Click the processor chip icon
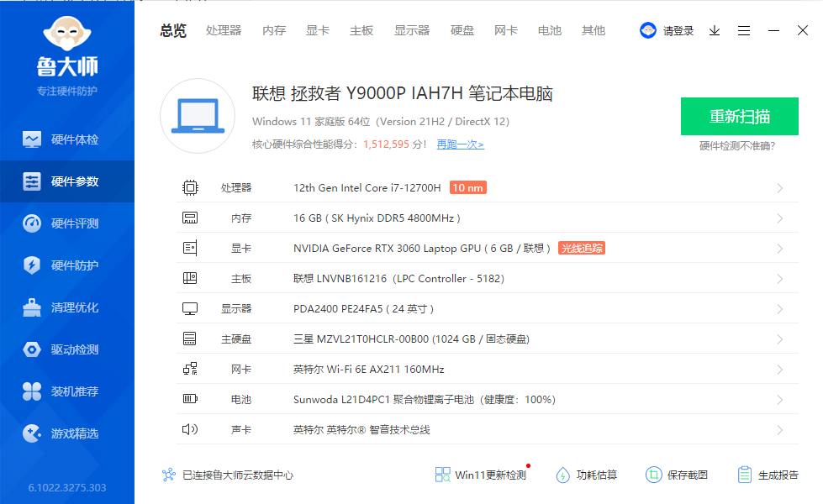 coord(190,188)
